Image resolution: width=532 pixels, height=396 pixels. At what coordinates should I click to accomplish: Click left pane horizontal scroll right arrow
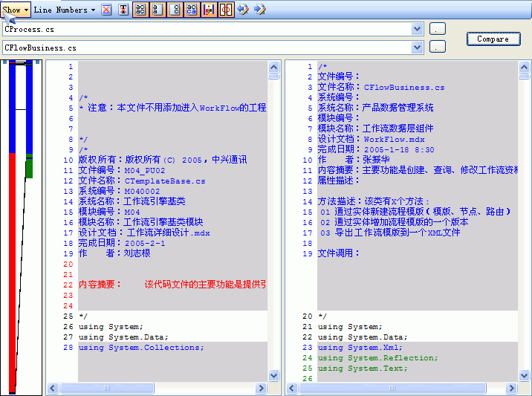click(x=261, y=388)
